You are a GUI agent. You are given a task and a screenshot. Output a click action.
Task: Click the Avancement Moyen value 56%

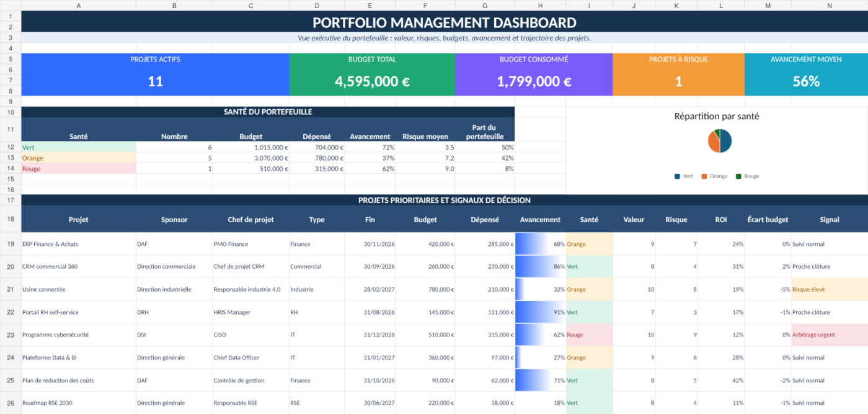pos(806,81)
